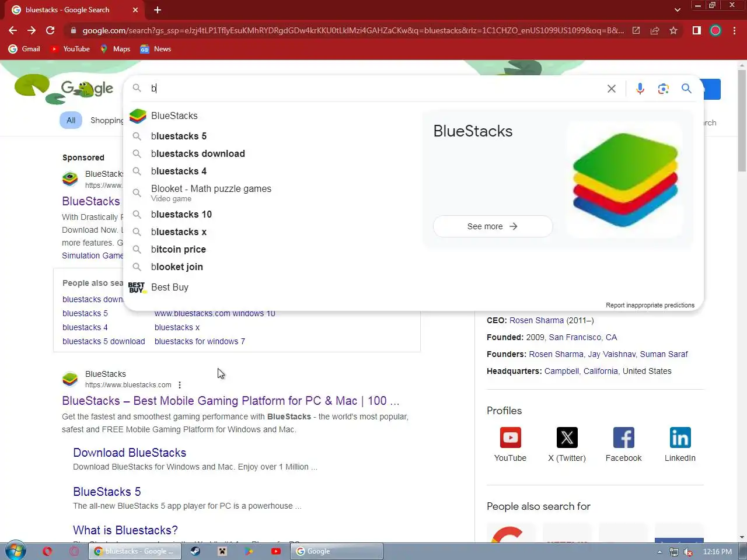Open related search bluestacks x link

tap(177, 327)
